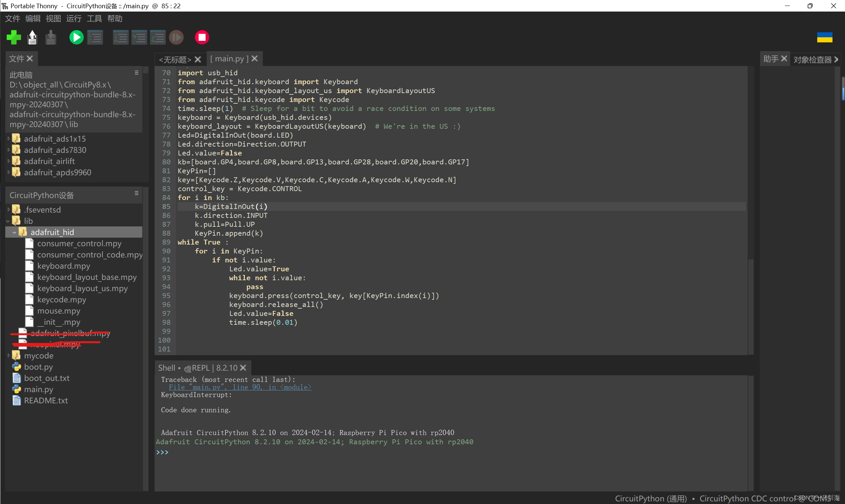Run current script with green play button

coord(76,37)
